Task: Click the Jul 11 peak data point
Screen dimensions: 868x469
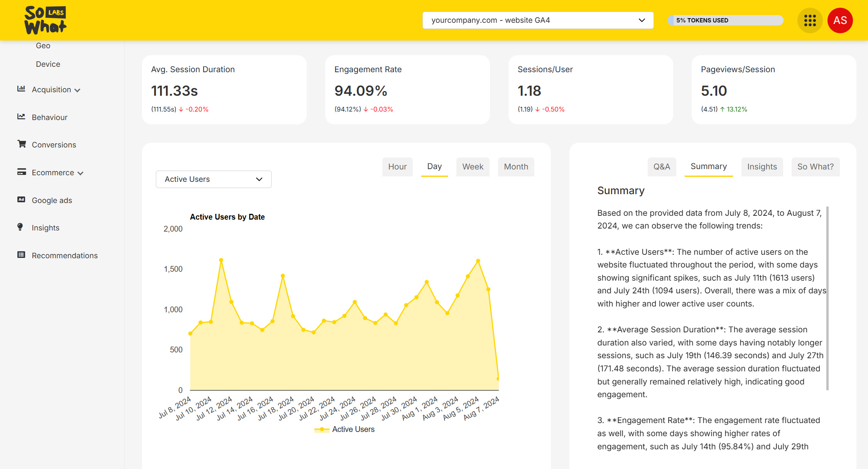Action: [221, 260]
